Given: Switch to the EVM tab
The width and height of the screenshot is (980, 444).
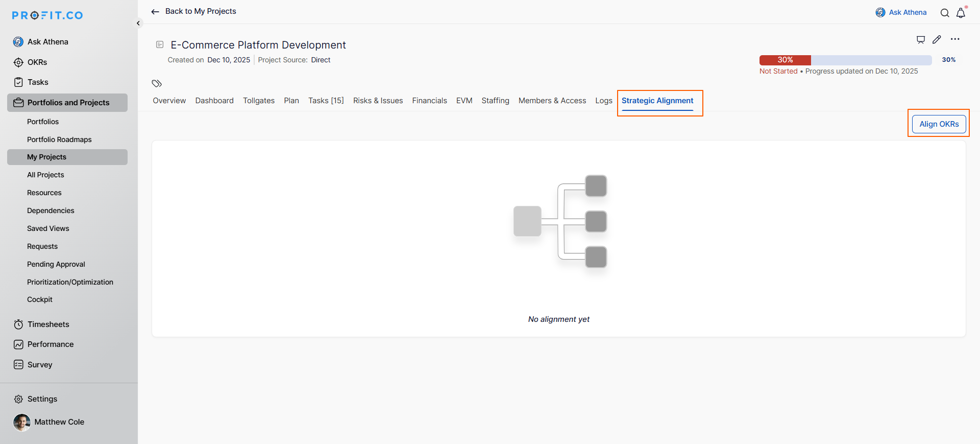Looking at the screenshot, I should tap(464, 101).
